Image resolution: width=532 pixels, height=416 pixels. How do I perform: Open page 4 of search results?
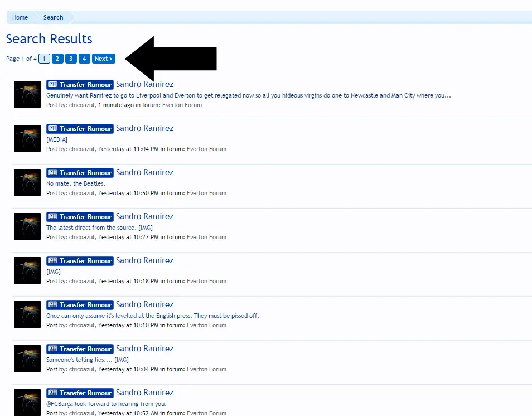click(x=84, y=59)
